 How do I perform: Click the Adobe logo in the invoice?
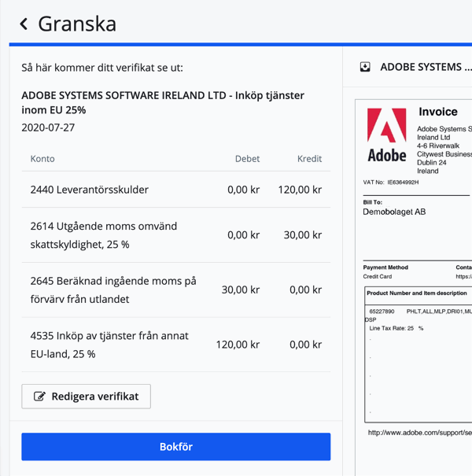coord(387,135)
